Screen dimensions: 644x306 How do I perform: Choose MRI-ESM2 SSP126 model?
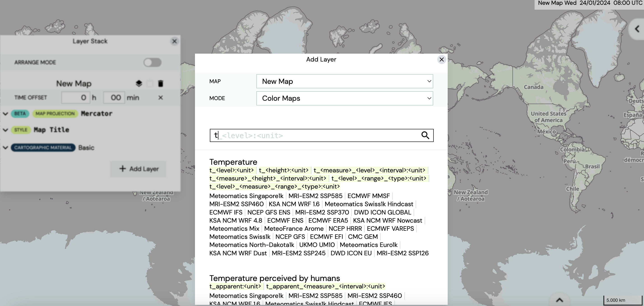coord(403,253)
